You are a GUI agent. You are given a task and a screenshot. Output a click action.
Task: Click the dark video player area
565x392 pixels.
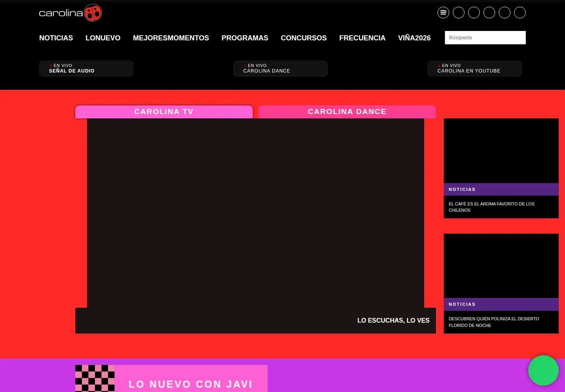pyautogui.click(x=255, y=213)
